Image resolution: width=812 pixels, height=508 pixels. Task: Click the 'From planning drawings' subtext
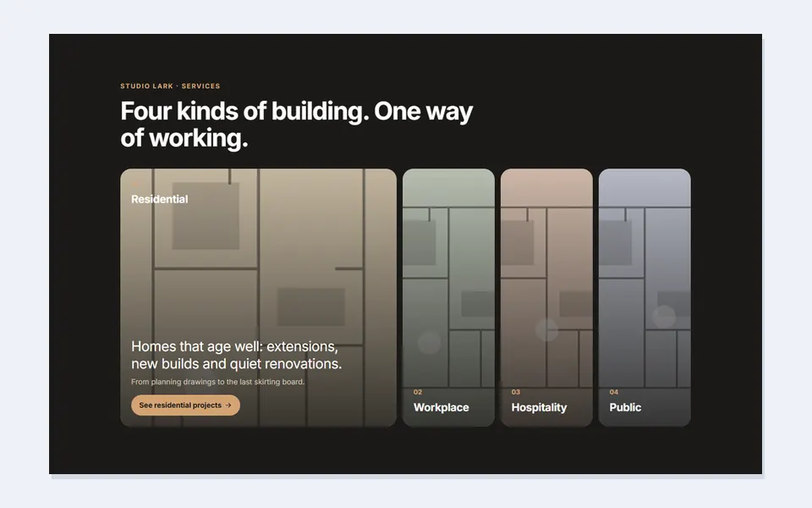tap(217, 382)
